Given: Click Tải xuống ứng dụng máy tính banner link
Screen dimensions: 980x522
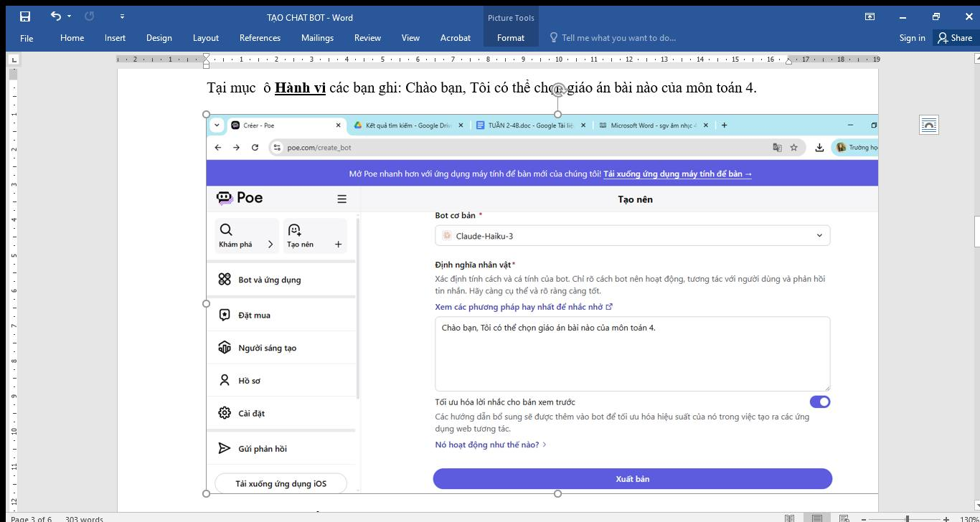Looking at the screenshot, I should [677, 174].
